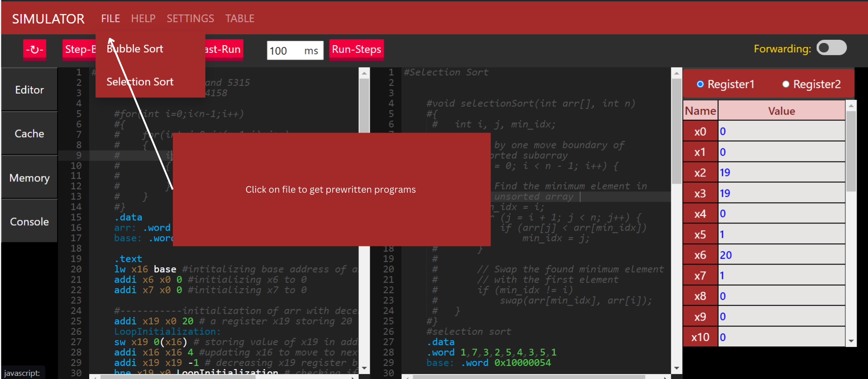This screenshot has height=379, width=868.
Task: Click the reset/reload icon button
Action: point(34,49)
